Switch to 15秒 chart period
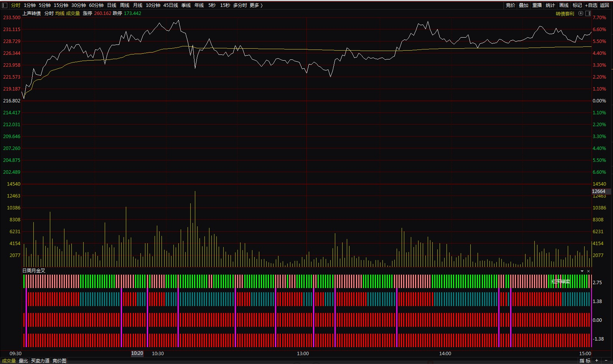 click(x=225, y=5)
